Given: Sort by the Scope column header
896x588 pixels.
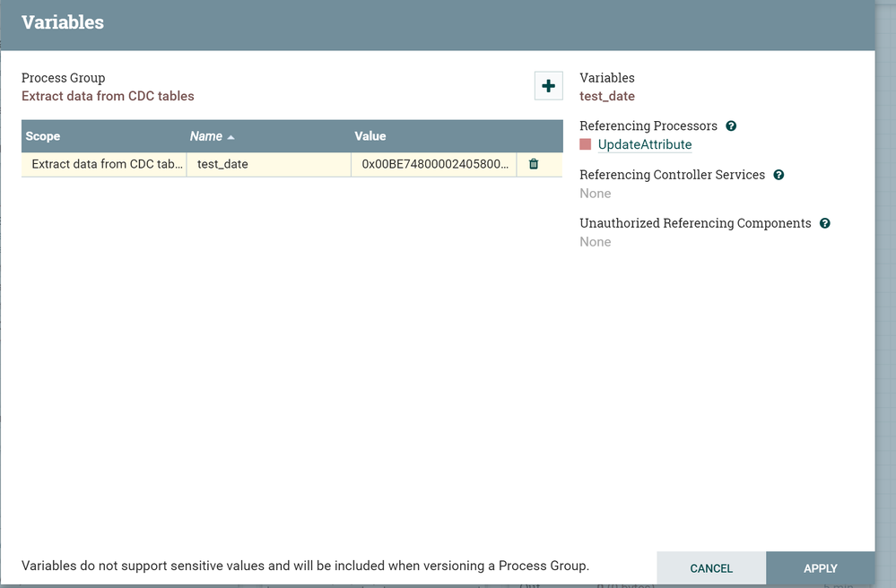Looking at the screenshot, I should [43, 136].
